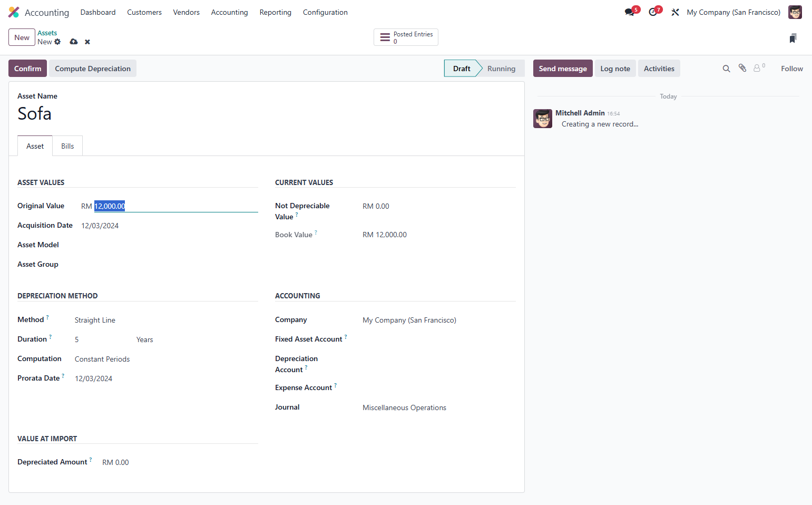812x505 pixels.
Task: Open the Method dropdown showing Straight Line
Action: pos(166,320)
